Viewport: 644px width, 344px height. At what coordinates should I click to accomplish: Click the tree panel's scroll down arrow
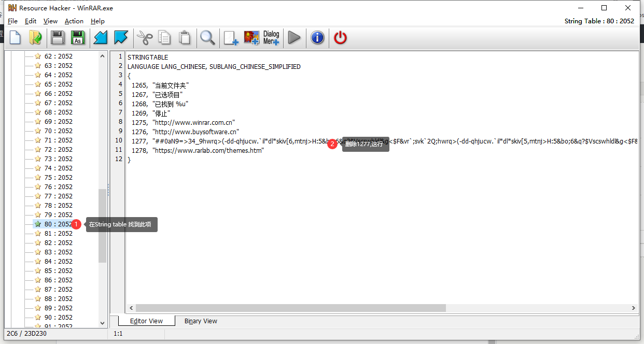pyautogui.click(x=102, y=323)
